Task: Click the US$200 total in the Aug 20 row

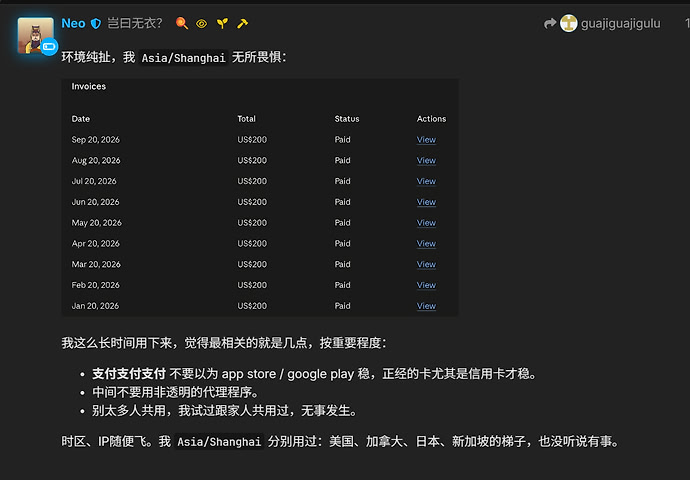Action: [252, 161]
